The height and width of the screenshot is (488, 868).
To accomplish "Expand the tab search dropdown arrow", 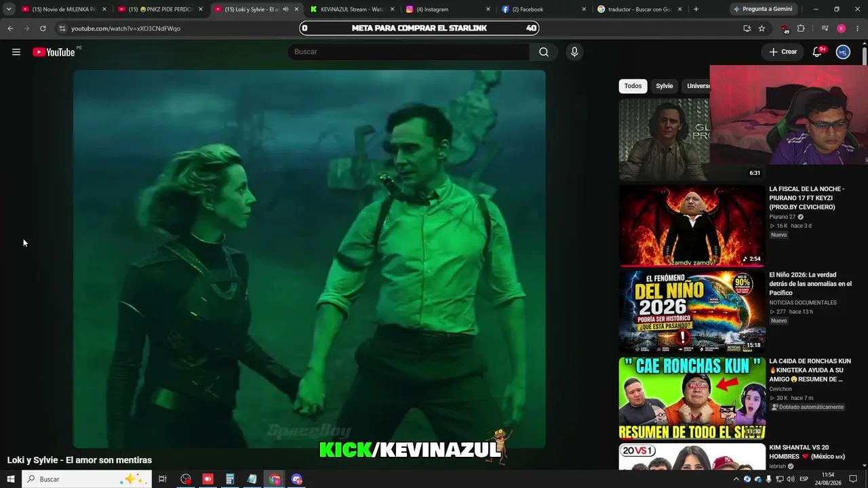I will [8, 9].
